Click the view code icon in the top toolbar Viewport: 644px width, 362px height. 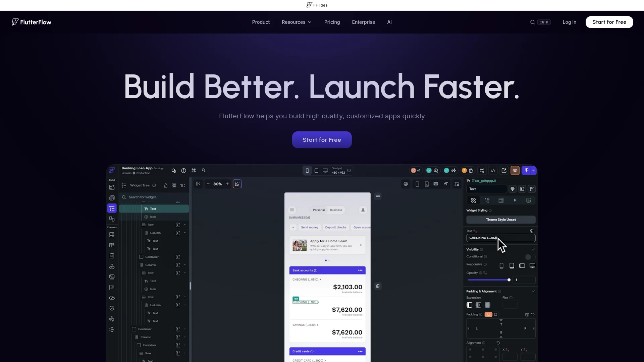pyautogui.click(x=493, y=171)
